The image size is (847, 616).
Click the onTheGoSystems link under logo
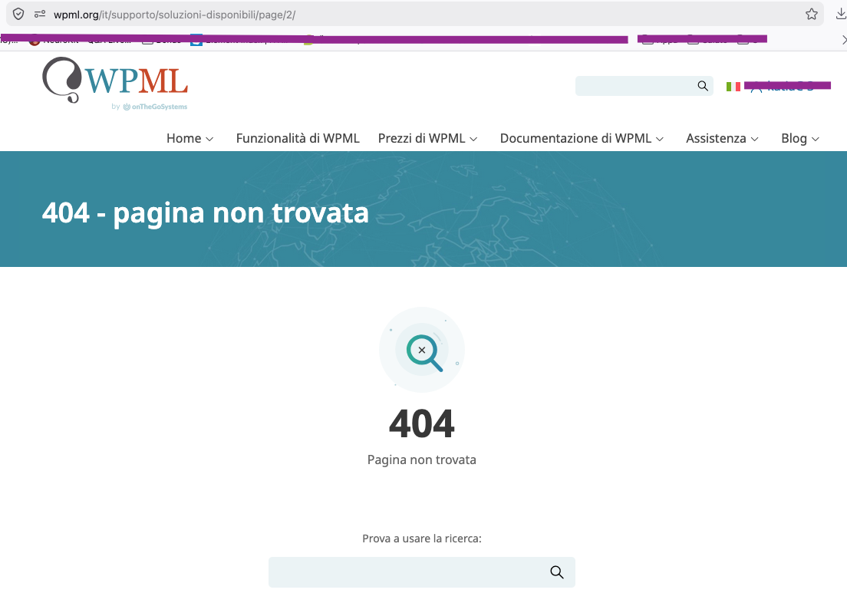click(x=155, y=107)
